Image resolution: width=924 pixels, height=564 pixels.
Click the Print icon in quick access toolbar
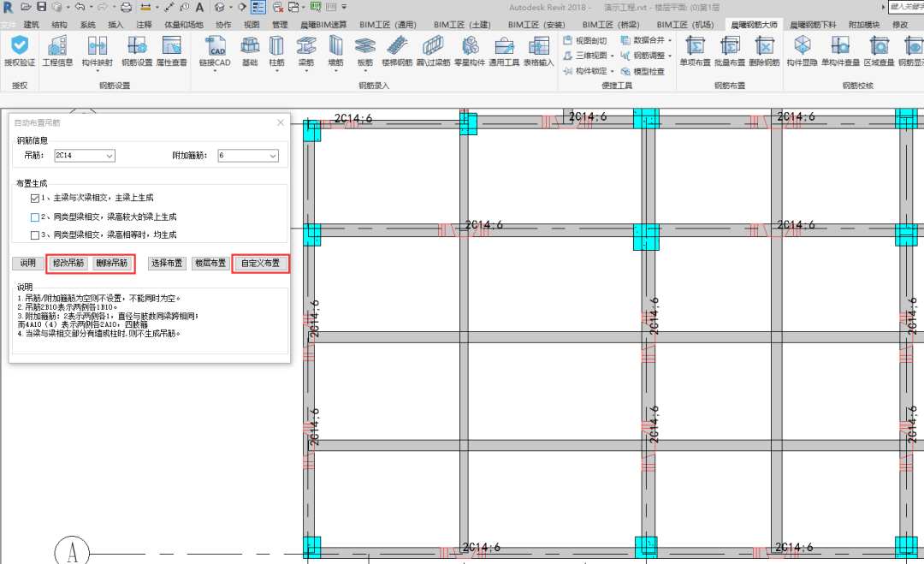tap(126, 7)
